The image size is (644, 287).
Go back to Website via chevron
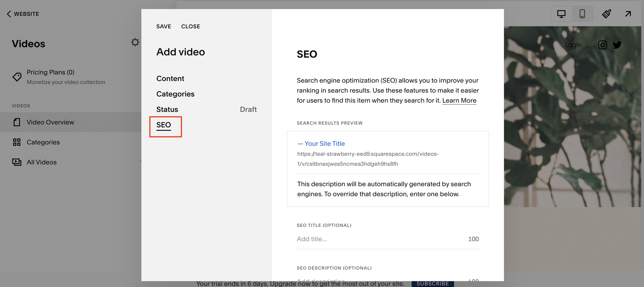pyautogui.click(x=9, y=14)
